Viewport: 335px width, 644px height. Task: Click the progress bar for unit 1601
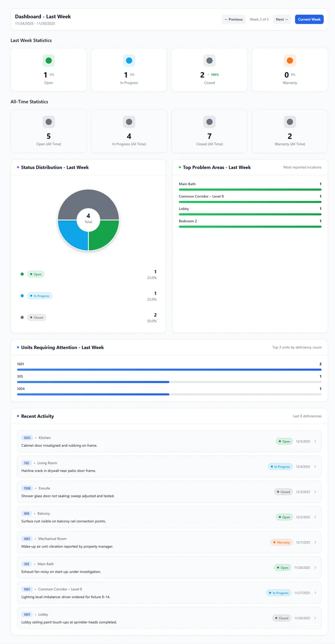coord(168,369)
